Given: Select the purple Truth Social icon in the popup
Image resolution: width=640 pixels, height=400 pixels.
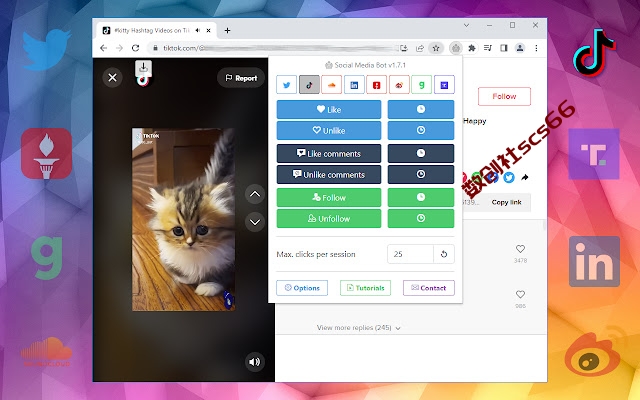Looking at the screenshot, I should (x=444, y=85).
